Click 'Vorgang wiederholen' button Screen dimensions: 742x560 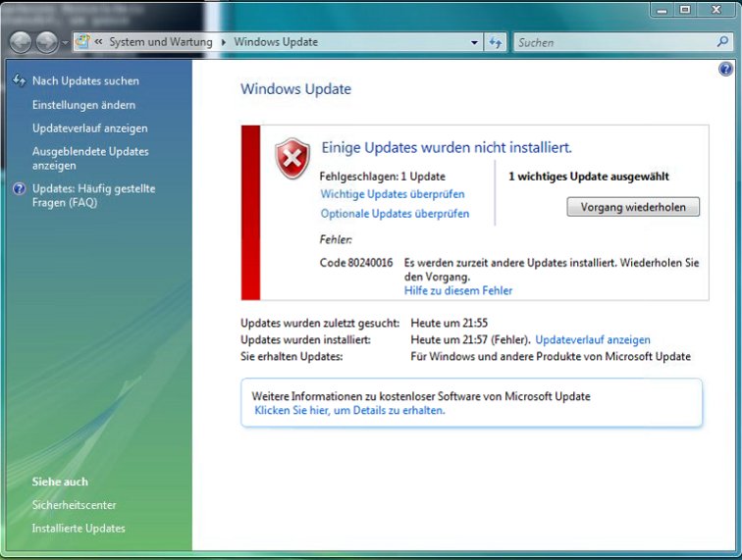[x=633, y=207]
